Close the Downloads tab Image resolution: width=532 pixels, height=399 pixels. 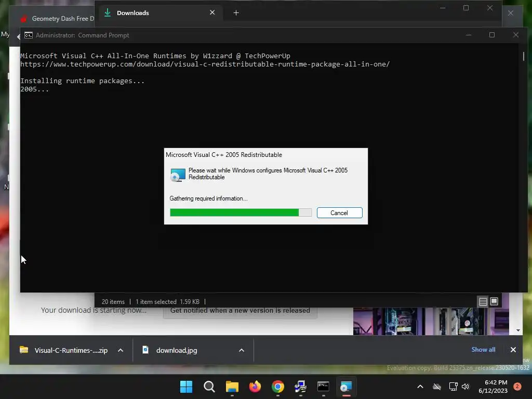click(x=212, y=12)
